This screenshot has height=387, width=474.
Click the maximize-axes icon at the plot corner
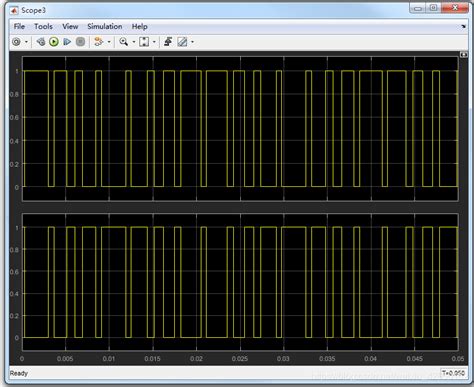click(x=464, y=55)
